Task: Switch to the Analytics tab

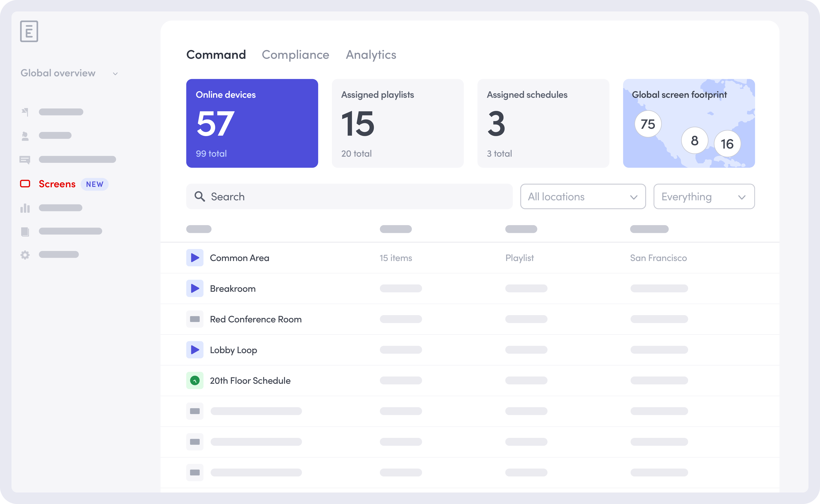Action: (x=371, y=55)
